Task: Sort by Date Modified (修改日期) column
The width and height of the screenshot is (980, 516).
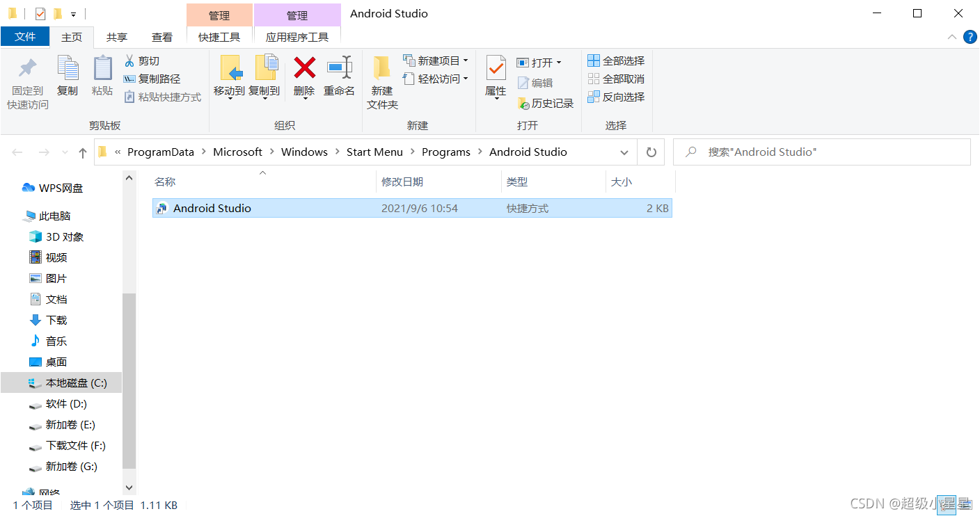Action: point(438,182)
